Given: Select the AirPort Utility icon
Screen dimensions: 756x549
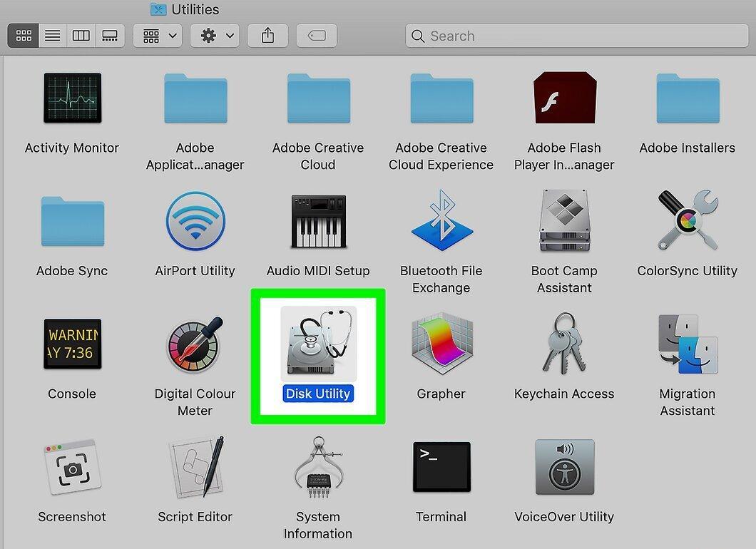Looking at the screenshot, I should 195,221.
